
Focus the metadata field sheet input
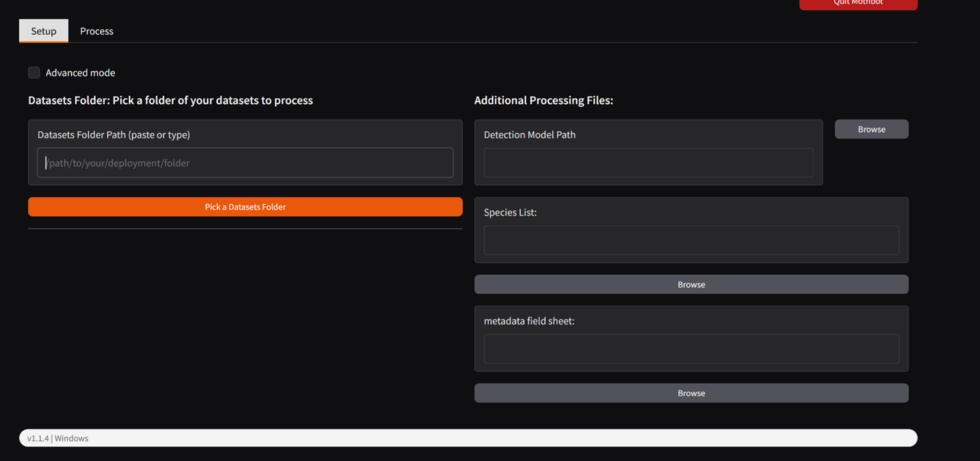[692, 348]
